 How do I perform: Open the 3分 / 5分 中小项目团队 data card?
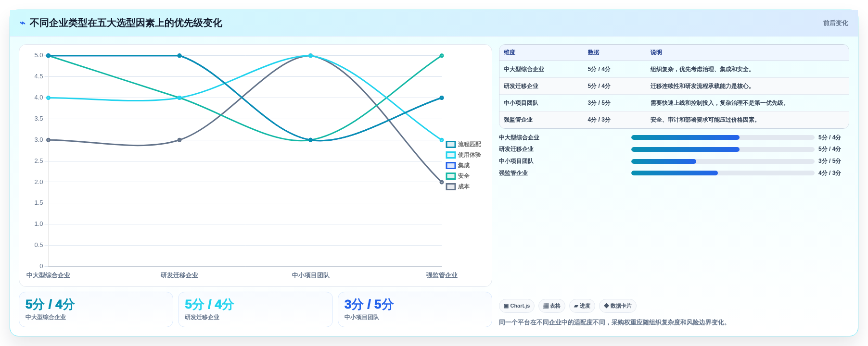[415, 309]
